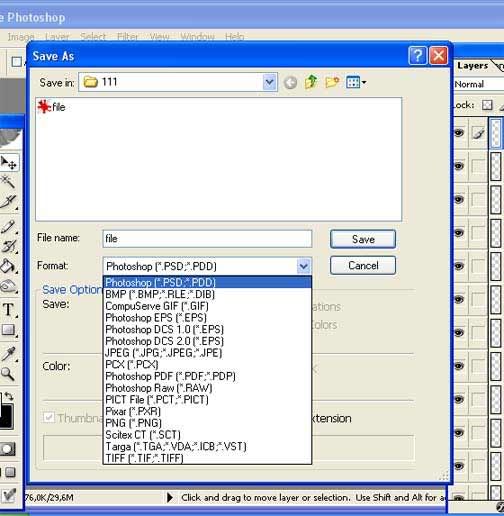Select the Dodge tool
Image resolution: width=504 pixels, height=516 pixels.
(8, 286)
